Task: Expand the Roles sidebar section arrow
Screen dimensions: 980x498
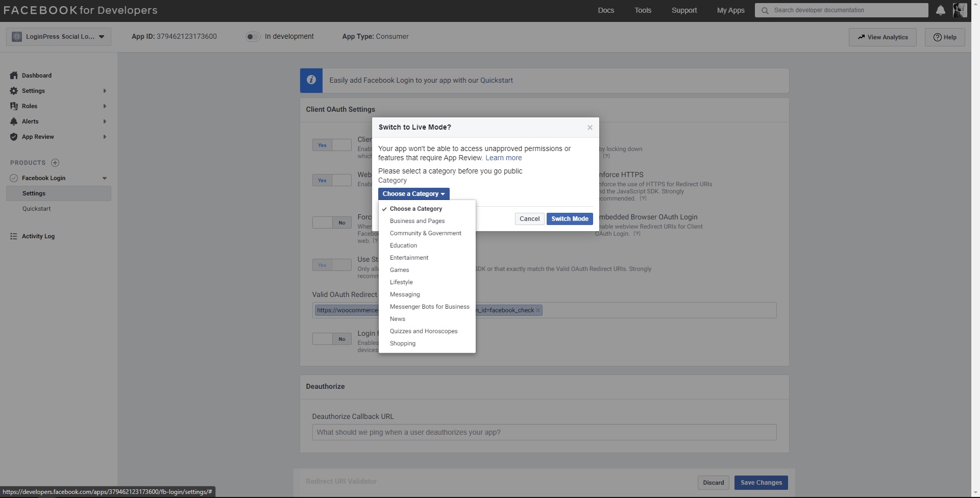Action: (105, 106)
